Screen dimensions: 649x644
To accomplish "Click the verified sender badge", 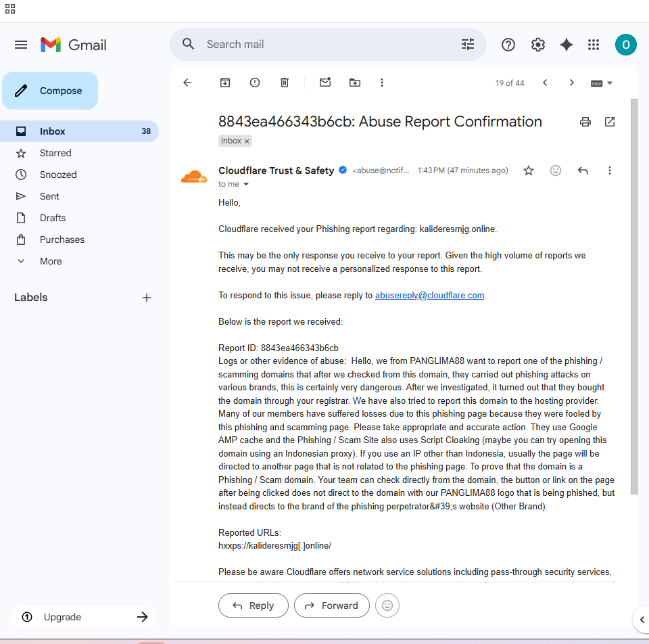I will (x=343, y=170).
